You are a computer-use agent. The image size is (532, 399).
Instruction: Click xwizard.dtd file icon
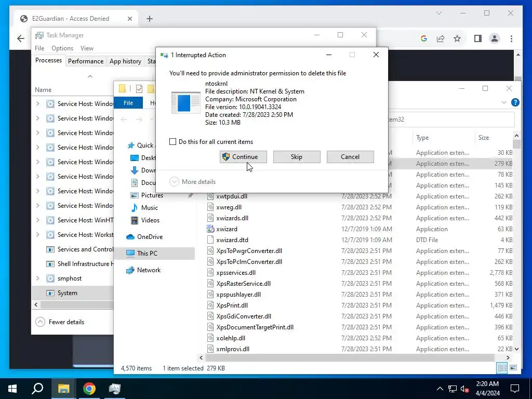pyautogui.click(x=210, y=240)
